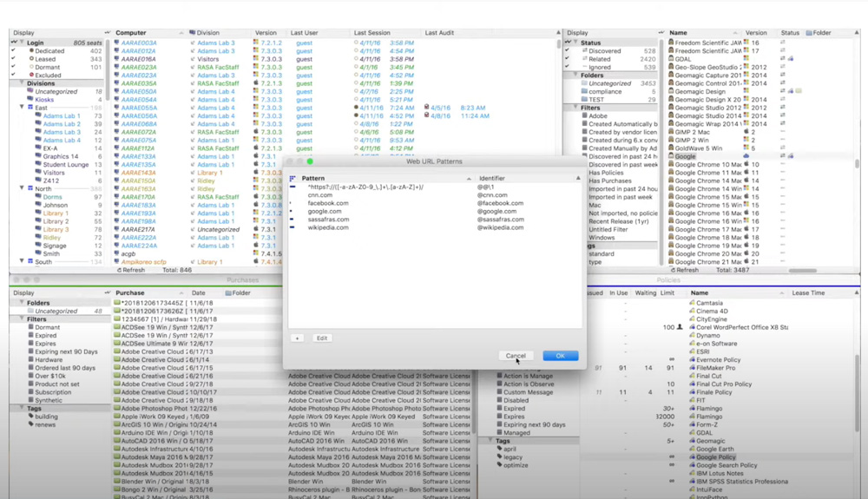
Task: Click the building tag icon in Purchases
Action: 31,416
